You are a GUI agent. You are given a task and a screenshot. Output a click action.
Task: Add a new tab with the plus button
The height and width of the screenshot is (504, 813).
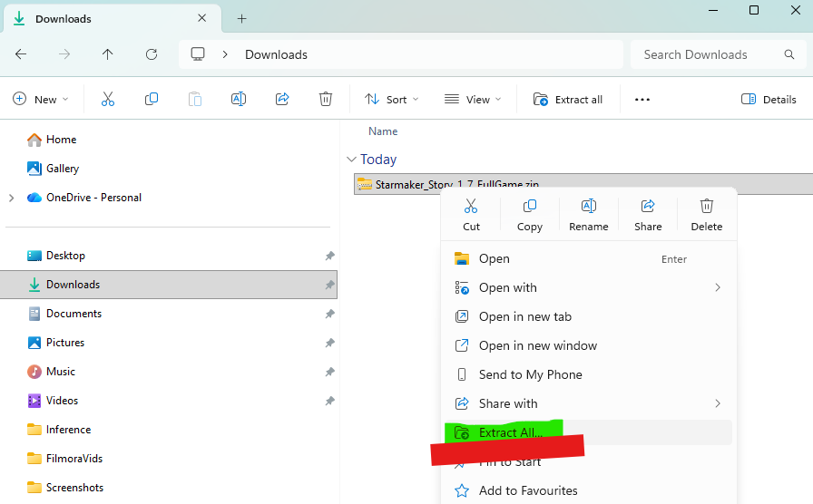click(x=241, y=19)
